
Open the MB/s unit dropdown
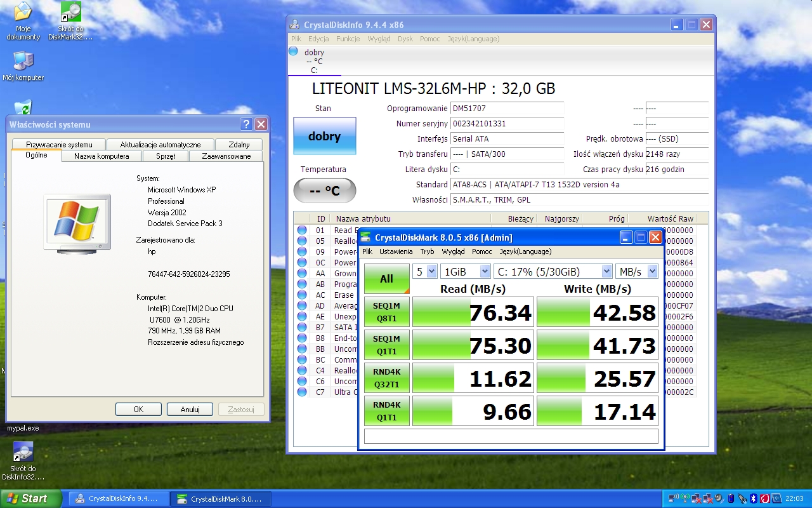636,272
